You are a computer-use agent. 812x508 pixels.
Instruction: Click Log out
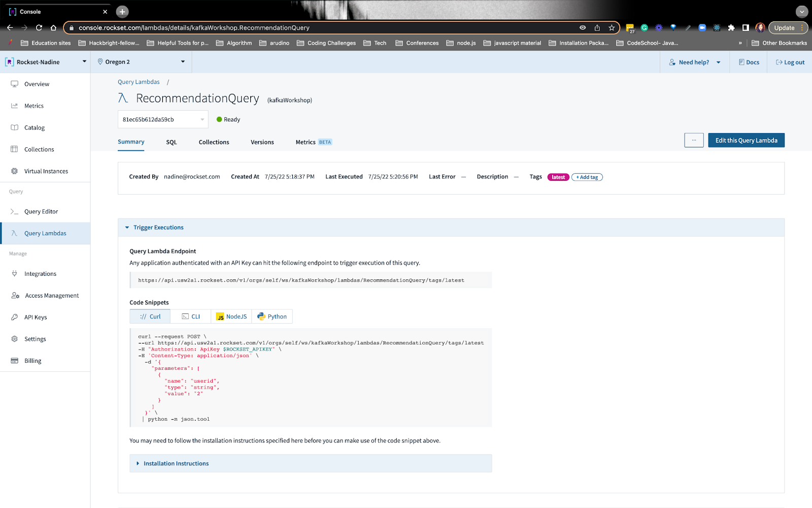click(790, 62)
